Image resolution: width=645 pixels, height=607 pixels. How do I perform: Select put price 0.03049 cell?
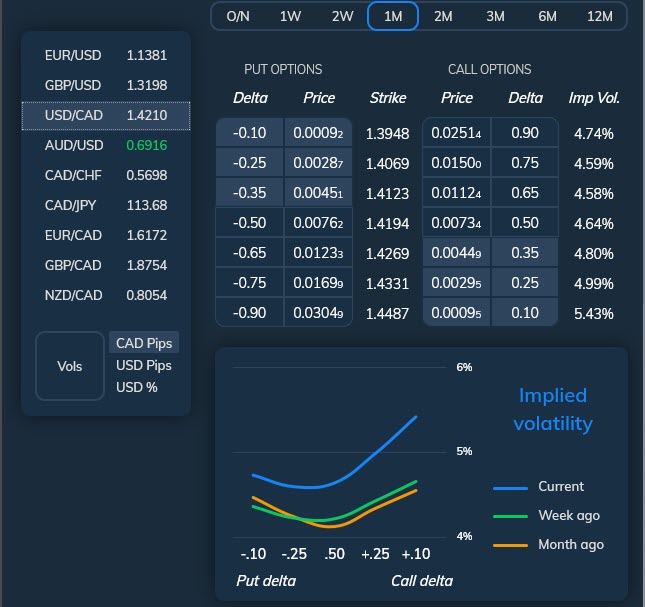coord(318,313)
